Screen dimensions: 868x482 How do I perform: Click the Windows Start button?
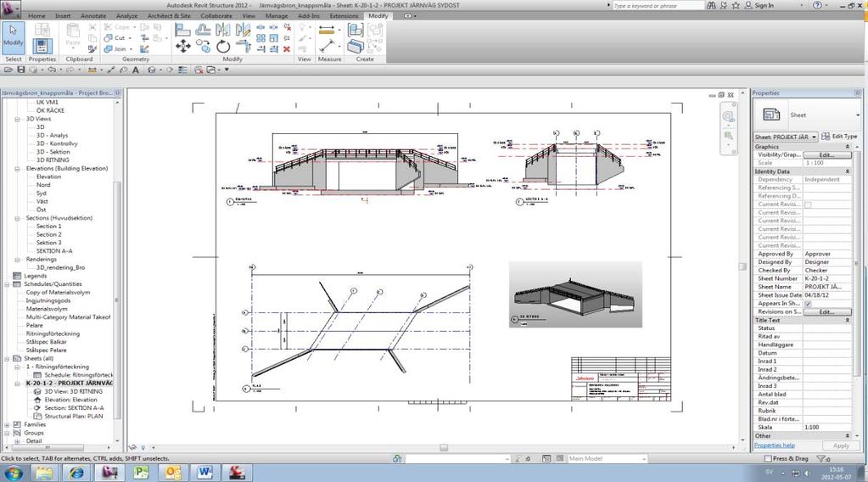pos(13,474)
